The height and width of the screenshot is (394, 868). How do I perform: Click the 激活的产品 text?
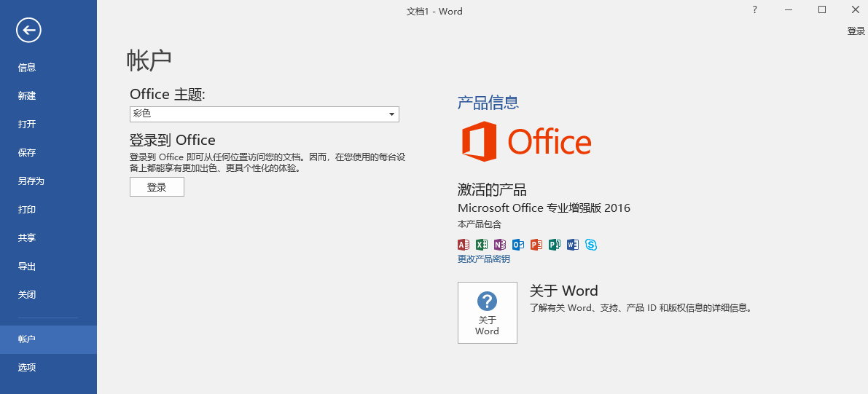pyautogui.click(x=492, y=189)
